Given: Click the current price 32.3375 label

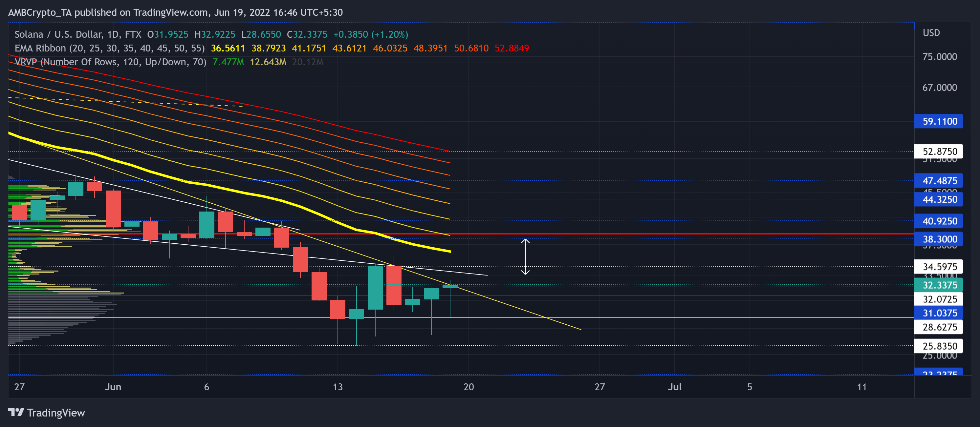Looking at the screenshot, I should (939, 285).
